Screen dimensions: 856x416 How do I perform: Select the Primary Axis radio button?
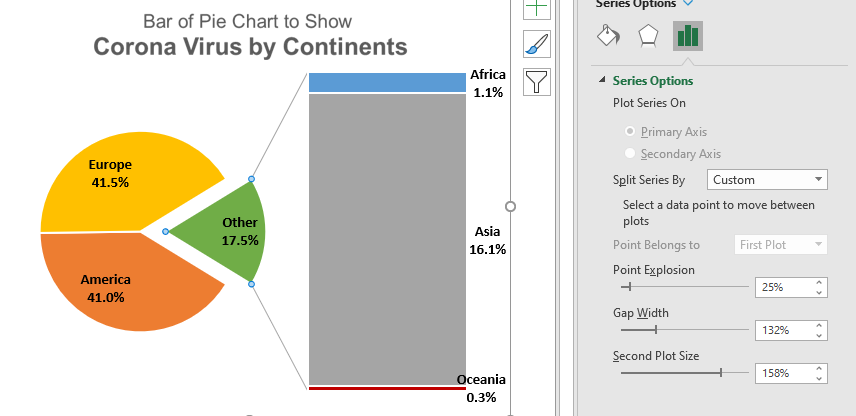(630, 131)
